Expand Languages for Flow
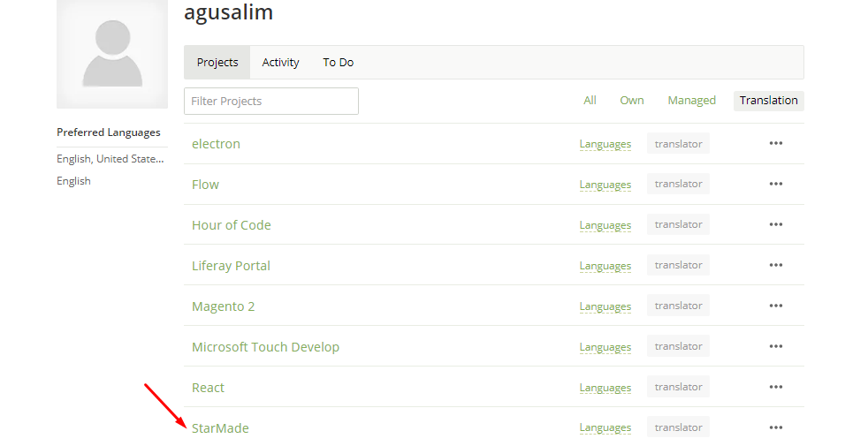The height and width of the screenshot is (446, 868). tap(605, 185)
